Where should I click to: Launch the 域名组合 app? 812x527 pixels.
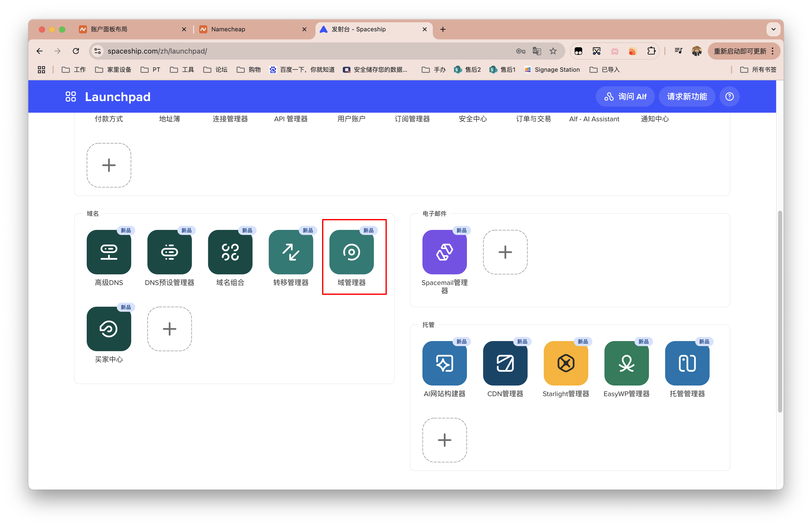[230, 252]
